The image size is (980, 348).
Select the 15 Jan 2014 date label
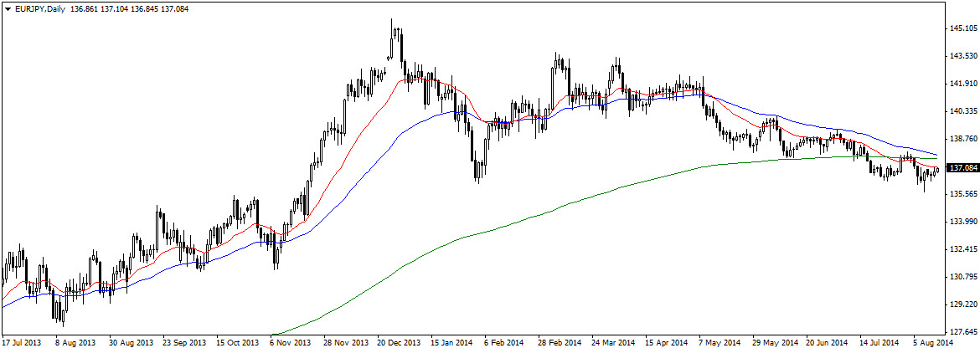pos(452,342)
